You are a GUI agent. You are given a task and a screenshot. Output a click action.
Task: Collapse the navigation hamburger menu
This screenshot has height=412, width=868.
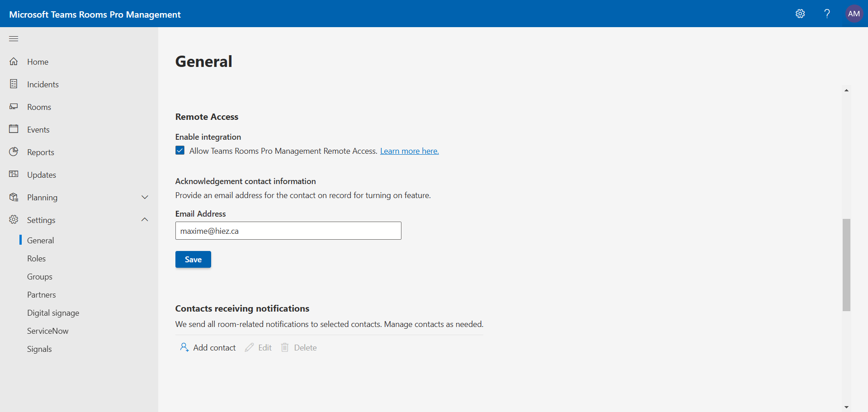(x=14, y=38)
